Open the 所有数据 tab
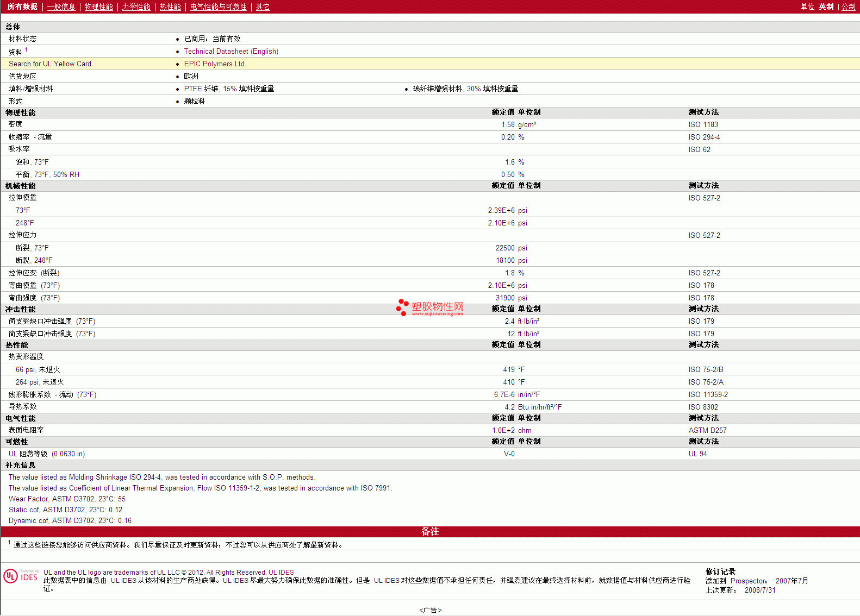Image resolution: width=860 pixels, height=616 pixels. 22,7
